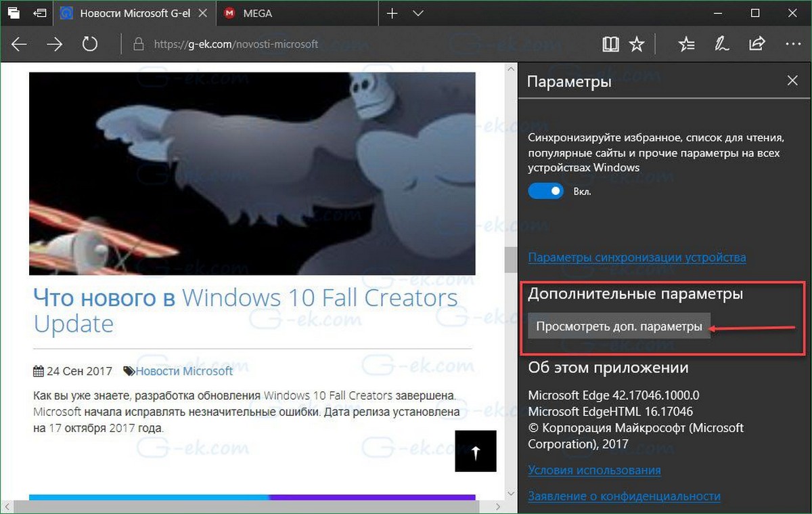Open Что нового в Windows 10 article title
812x514 pixels.
tap(246, 310)
